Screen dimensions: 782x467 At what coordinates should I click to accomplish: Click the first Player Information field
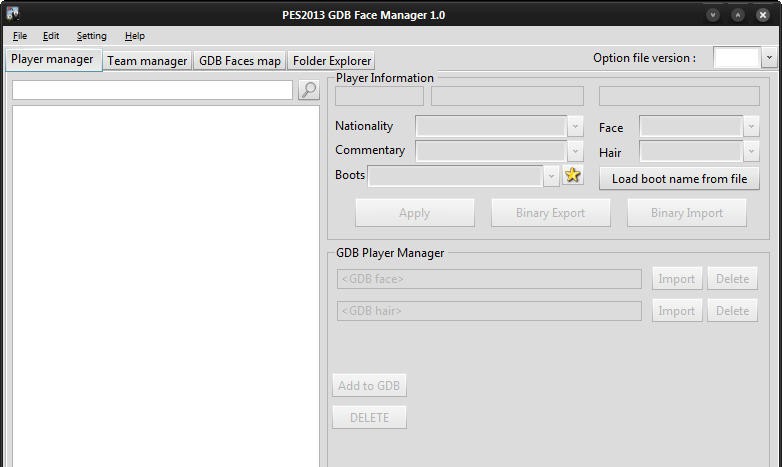(x=379, y=96)
